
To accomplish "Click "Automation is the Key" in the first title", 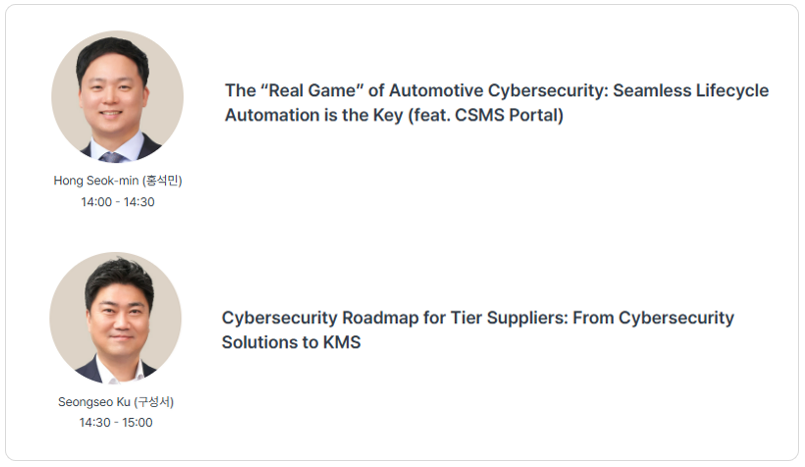I will (x=314, y=115).
